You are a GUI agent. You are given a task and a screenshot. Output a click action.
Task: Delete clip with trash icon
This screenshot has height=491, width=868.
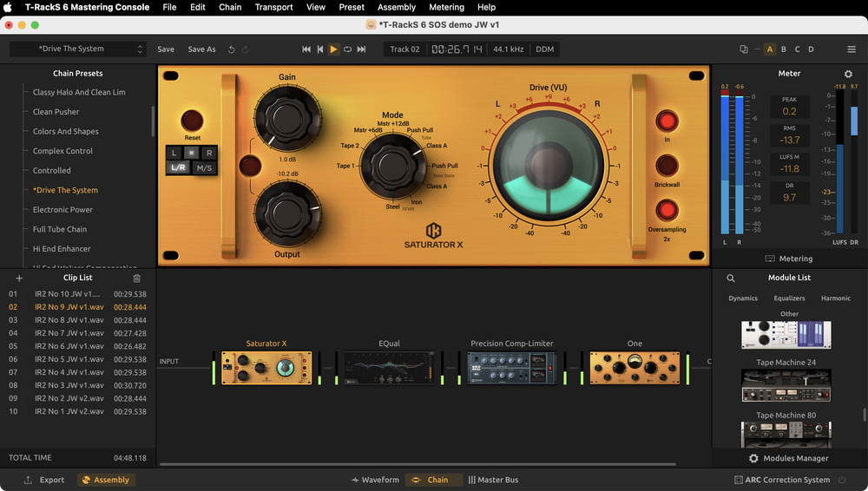[x=137, y=278]
